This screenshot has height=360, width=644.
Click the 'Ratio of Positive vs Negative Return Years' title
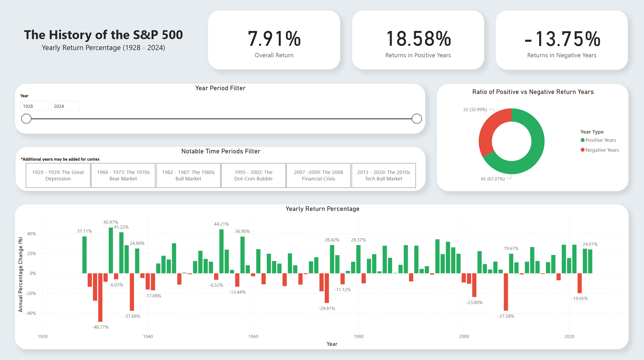(x=533, y=92)
